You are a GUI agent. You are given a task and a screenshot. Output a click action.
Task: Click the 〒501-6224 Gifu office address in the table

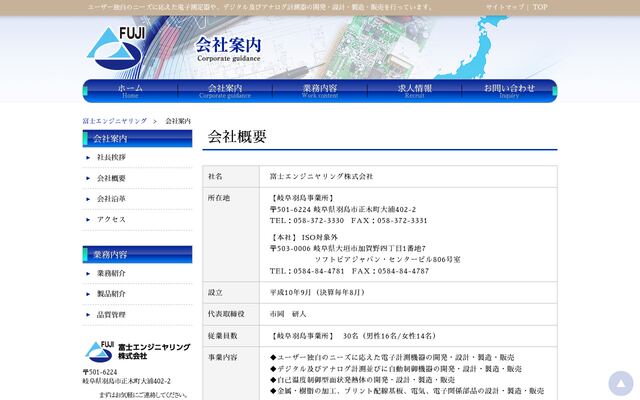[x=342, y=209]
